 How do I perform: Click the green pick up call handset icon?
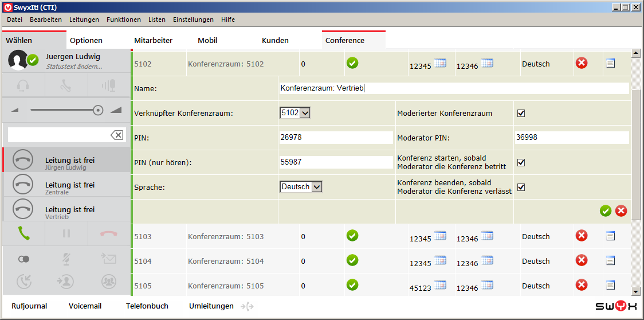click(x=24, y=233)
